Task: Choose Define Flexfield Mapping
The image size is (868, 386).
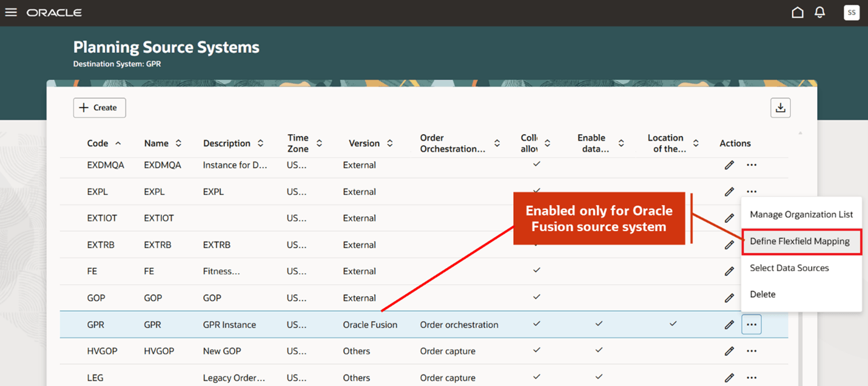Action: click(801, 241)
